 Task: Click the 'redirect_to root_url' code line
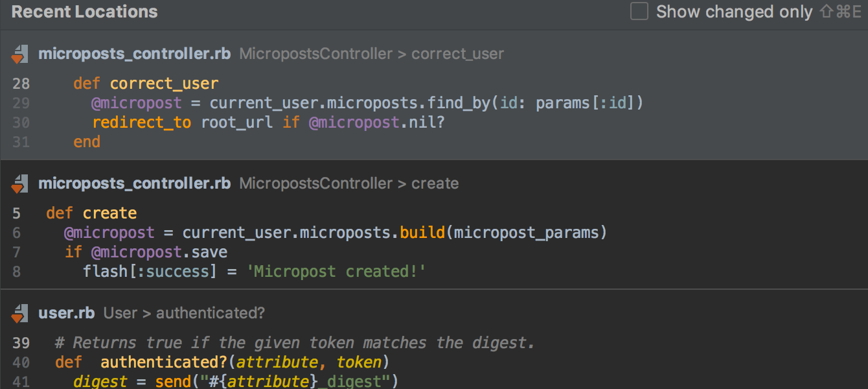pyautogui.click(x=268, y=123)
